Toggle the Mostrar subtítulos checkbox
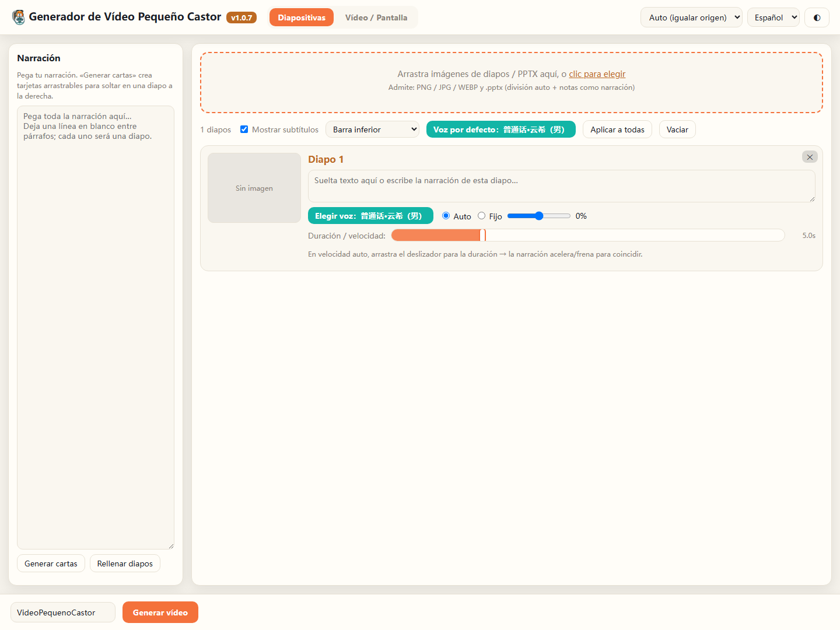840x630 pixels. (x=244, y=129)
